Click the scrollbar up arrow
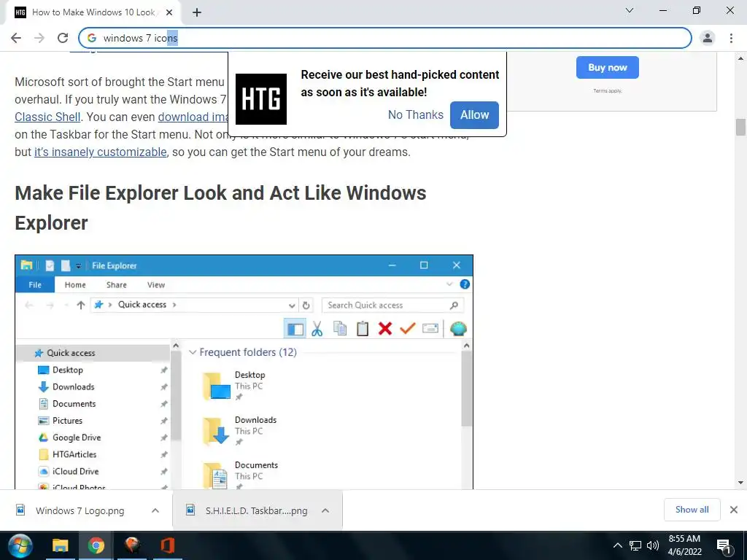 pos(740,58)
